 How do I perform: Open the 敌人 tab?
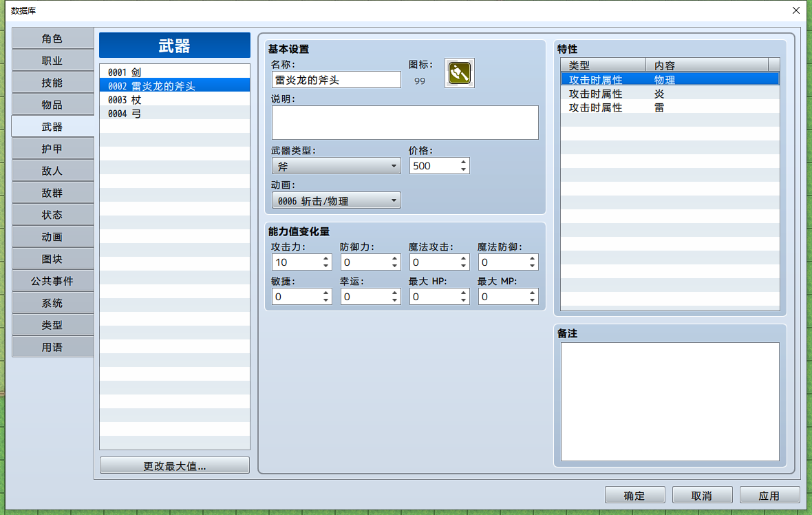tap(52, 171)
